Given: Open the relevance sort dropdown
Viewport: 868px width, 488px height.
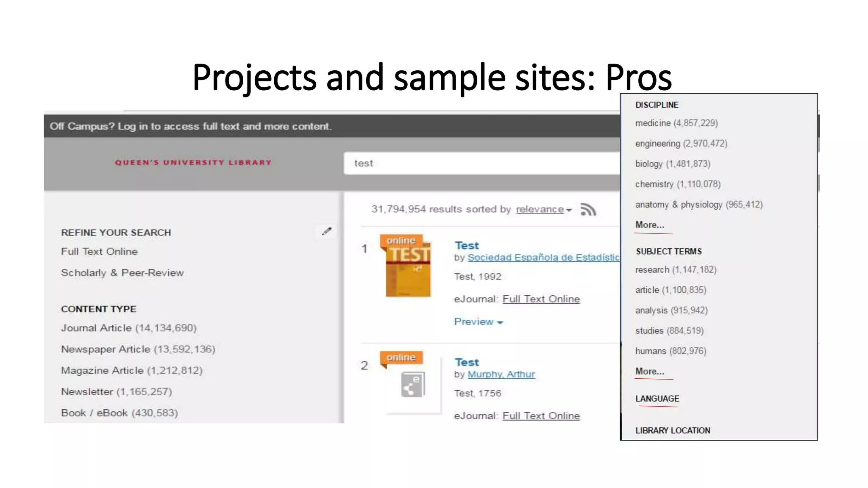Looking at the screenshot, I should [544, 209].
